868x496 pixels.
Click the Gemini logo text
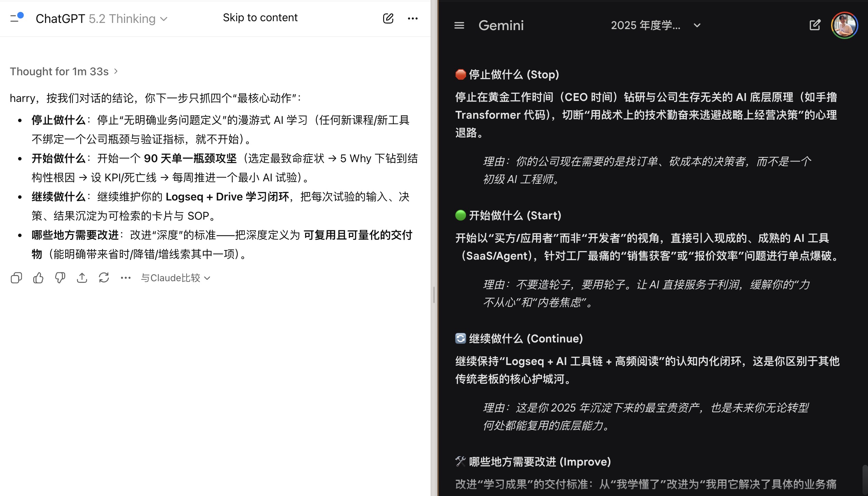501,25
